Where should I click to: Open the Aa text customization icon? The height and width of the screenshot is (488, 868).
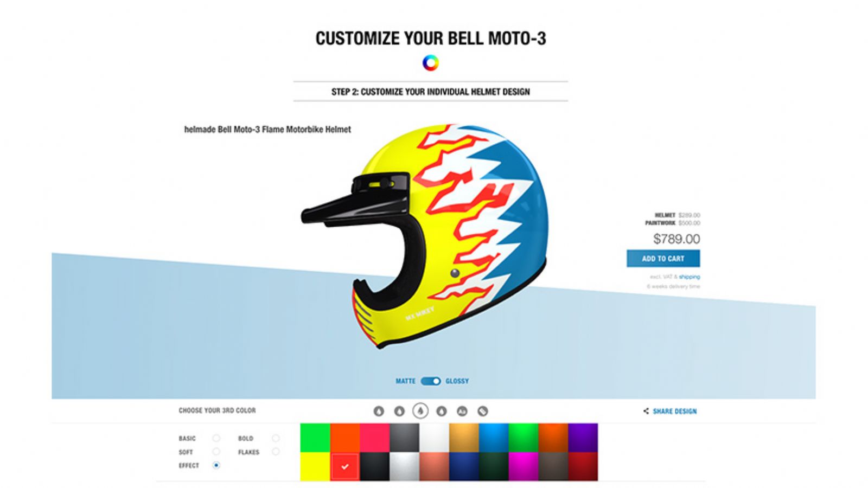(x=462, y=412)
